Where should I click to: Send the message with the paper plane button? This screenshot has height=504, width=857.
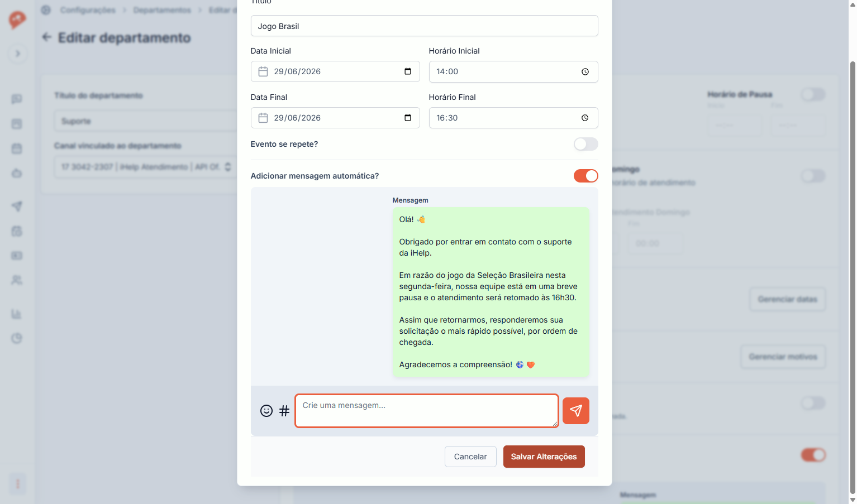(575, 411)
